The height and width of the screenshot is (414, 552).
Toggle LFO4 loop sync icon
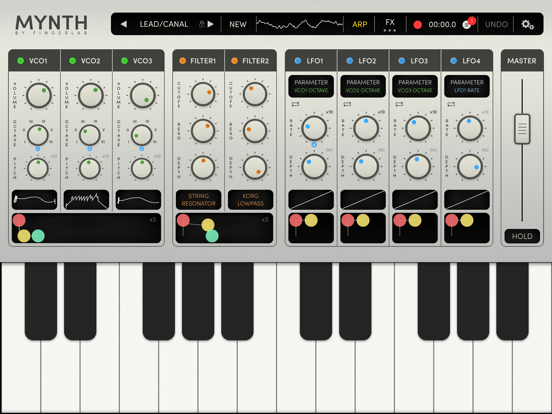[451, 104]
